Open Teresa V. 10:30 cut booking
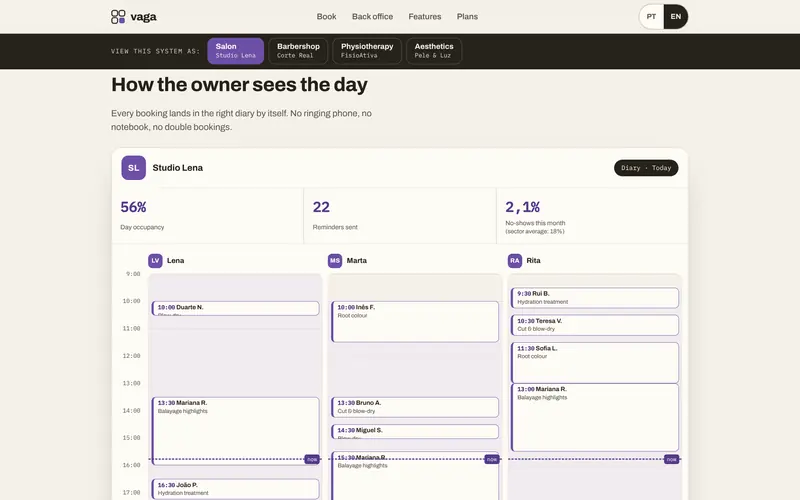The height and width of the screenshot is (500, 800). coord(595,325)
